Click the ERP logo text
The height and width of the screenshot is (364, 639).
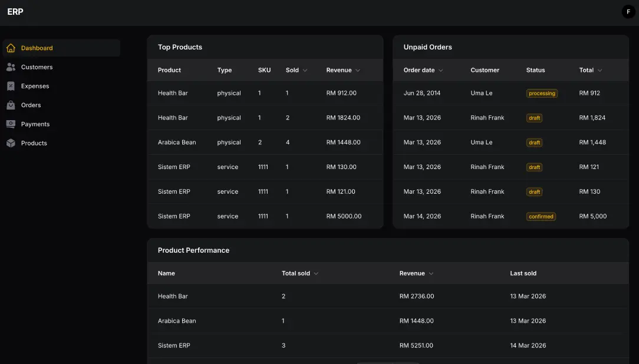(x=15, y=12)
